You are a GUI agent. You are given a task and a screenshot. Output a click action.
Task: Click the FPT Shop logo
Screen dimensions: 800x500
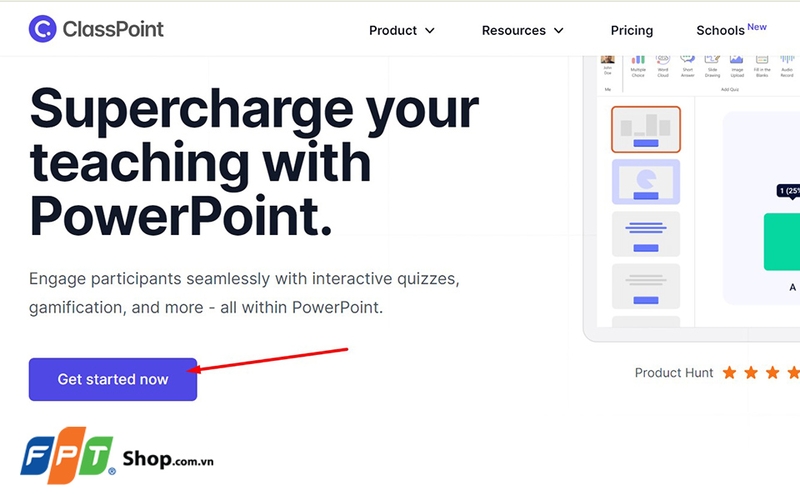tap(117, 458)
